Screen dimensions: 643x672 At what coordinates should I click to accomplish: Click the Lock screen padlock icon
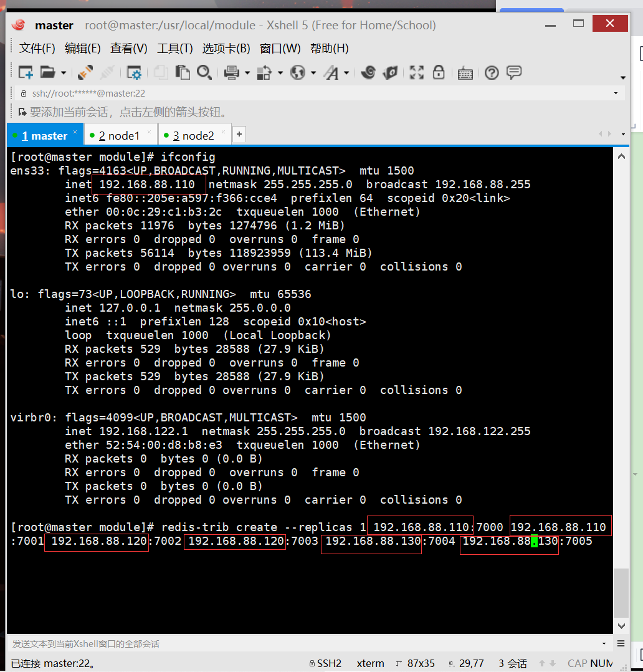pyautogui.click(x=438, y=72)
